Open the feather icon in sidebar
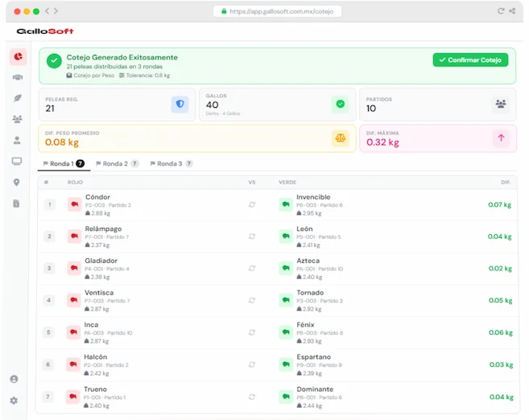The width and height of the screenshot is (529, 420). point(18,98)
